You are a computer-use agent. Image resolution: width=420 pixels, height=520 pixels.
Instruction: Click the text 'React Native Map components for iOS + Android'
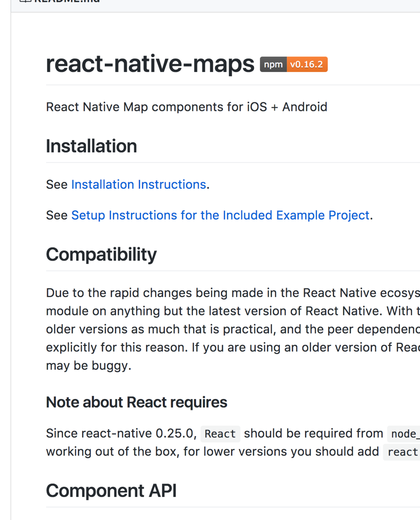[x=187, y=107]
